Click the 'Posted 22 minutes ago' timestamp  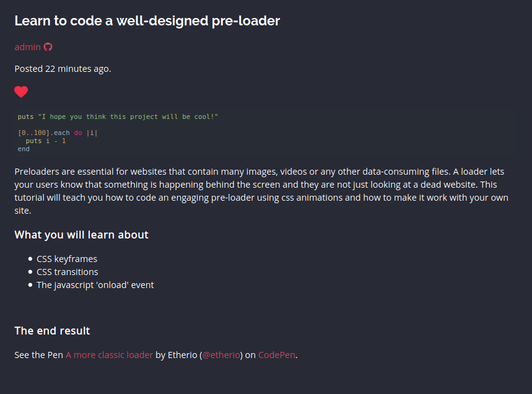[63, 69]
